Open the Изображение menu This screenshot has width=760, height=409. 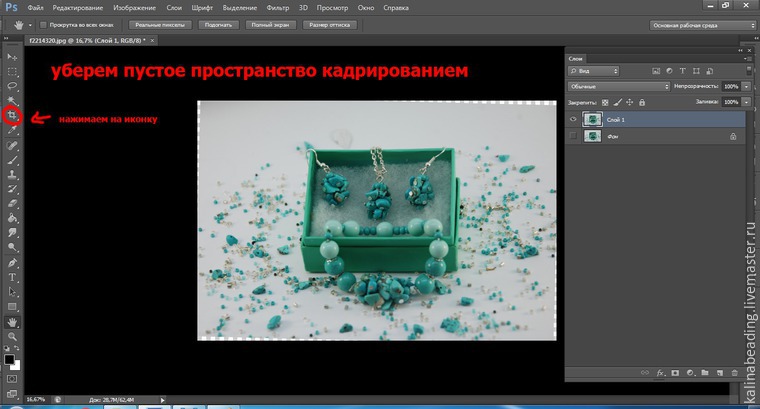click(134, 8)
